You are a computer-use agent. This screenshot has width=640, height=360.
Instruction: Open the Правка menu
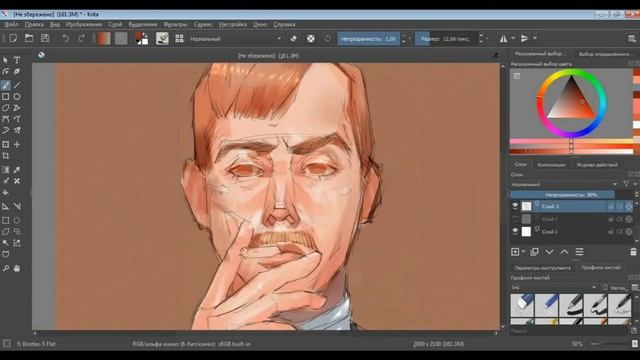34,24
